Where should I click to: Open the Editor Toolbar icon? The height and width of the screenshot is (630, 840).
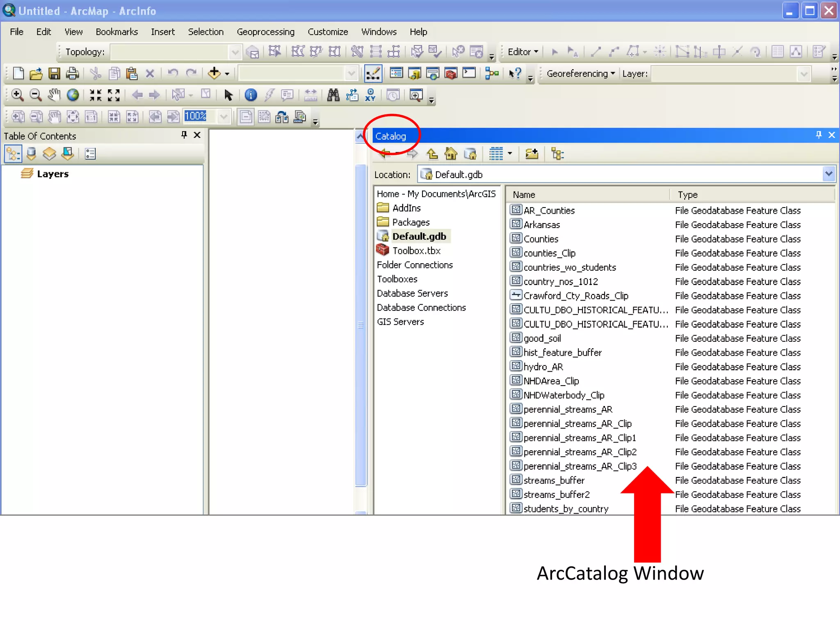click(373, 73)
